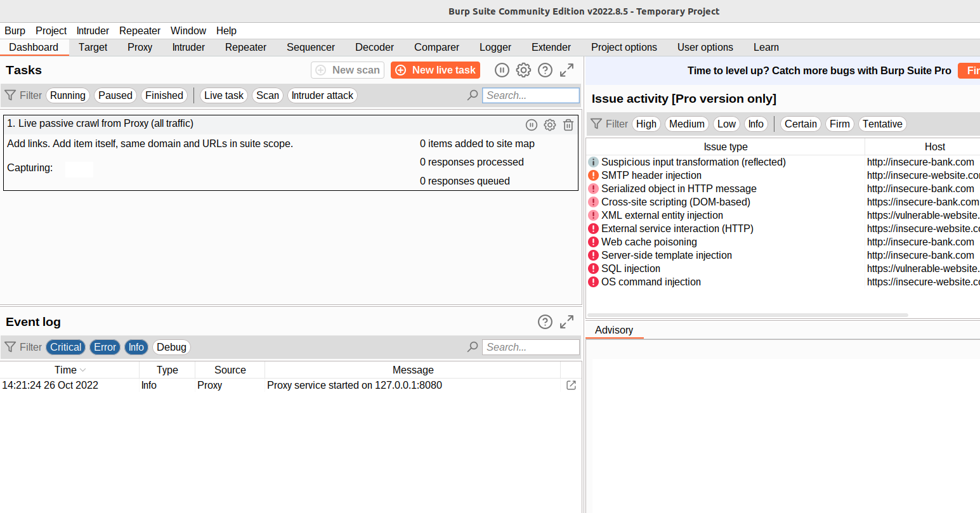Screen dimensions: 980x513
Task: Click the New live task button
Action: click(435, 70)
